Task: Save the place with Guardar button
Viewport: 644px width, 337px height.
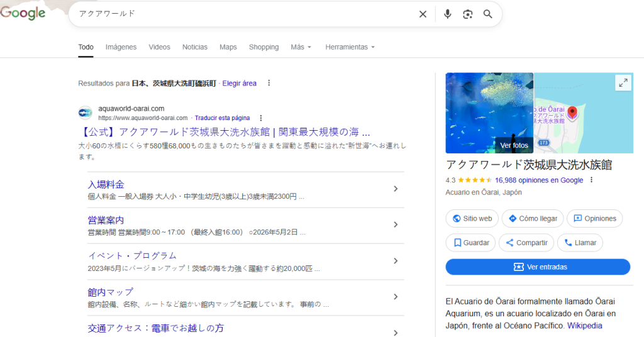Action: (471, 243)
